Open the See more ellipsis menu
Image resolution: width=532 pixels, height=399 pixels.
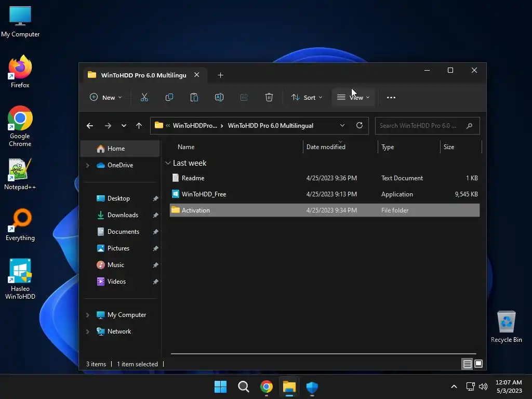(x=391, y=97)
